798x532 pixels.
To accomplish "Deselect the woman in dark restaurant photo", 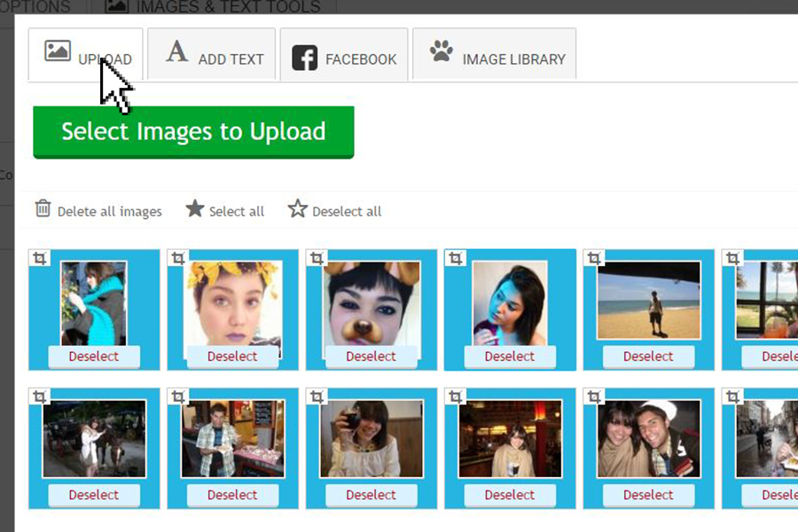I will (x=510, y=495).
